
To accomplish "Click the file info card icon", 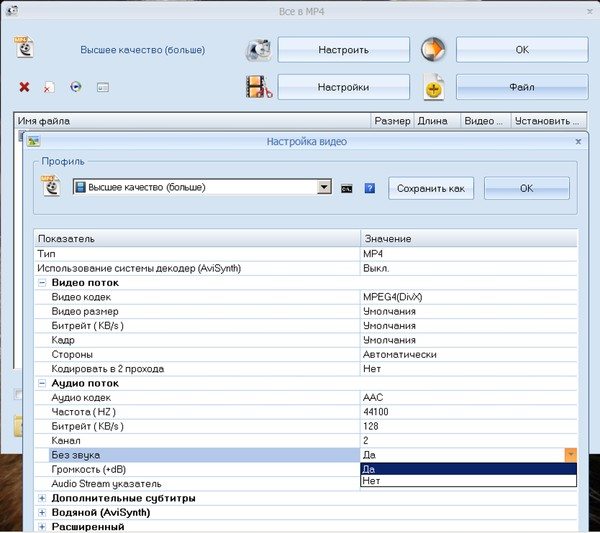I will tap(103, 87).
